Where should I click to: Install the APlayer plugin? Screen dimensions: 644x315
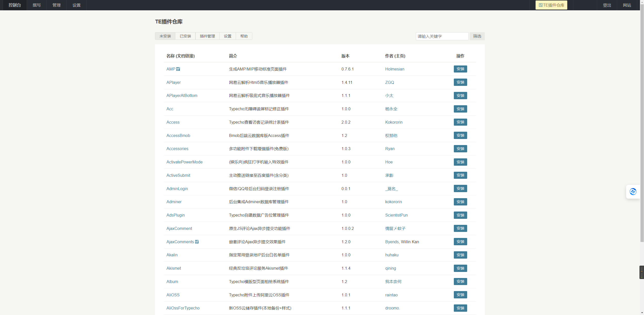[x=460, y=82]
